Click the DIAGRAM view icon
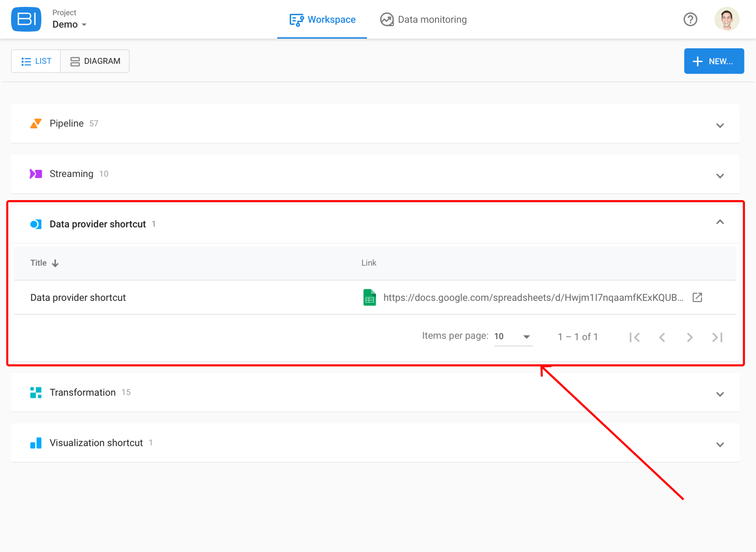 click(75, 61)
